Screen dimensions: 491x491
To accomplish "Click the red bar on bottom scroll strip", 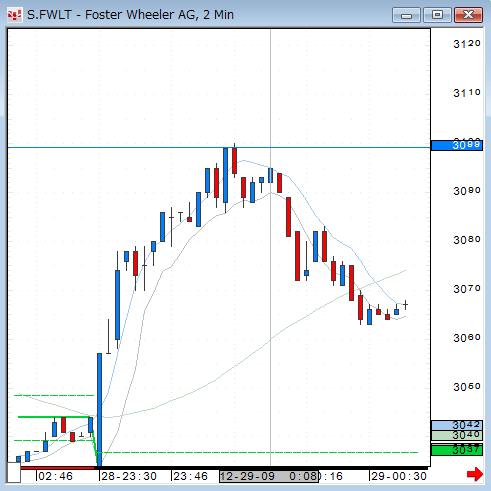I will 57,468.
